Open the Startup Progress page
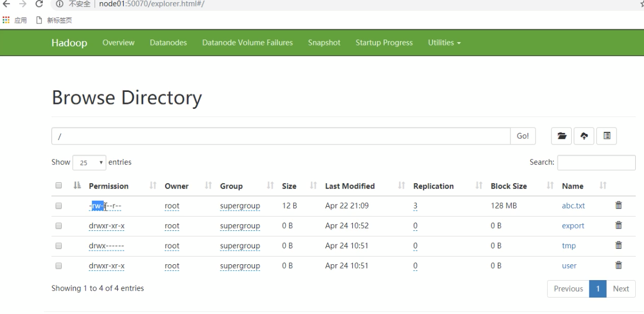This screenshot has width=644, height=314. [384, 43]
